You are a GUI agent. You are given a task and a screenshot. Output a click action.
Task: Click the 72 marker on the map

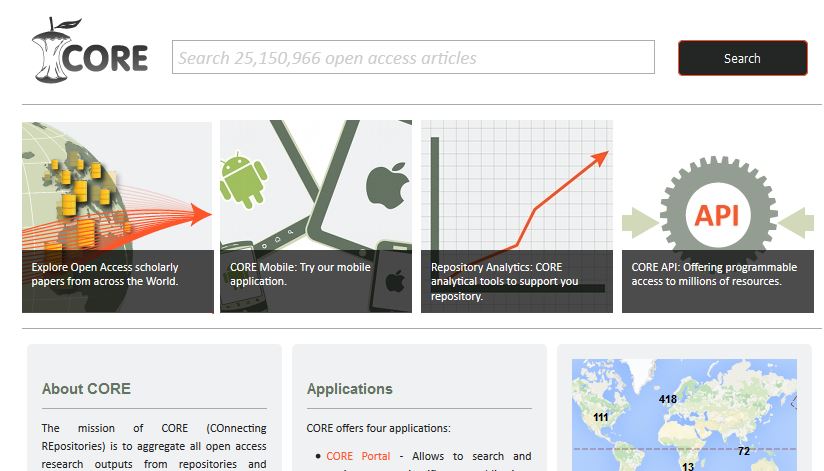click(744, 451)
